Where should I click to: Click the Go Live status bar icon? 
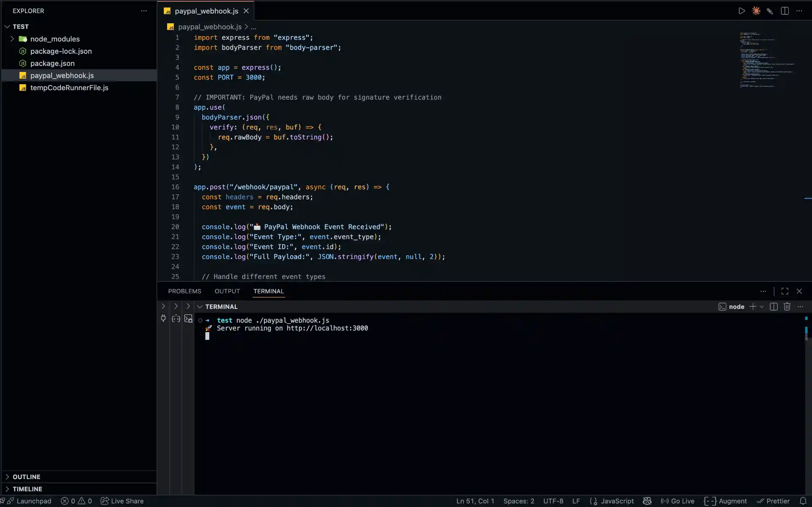point(677,501)
